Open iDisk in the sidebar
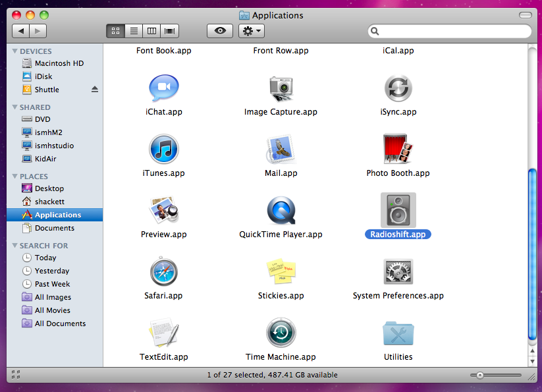Screen dimensions: 542x392 pos(55,76)
